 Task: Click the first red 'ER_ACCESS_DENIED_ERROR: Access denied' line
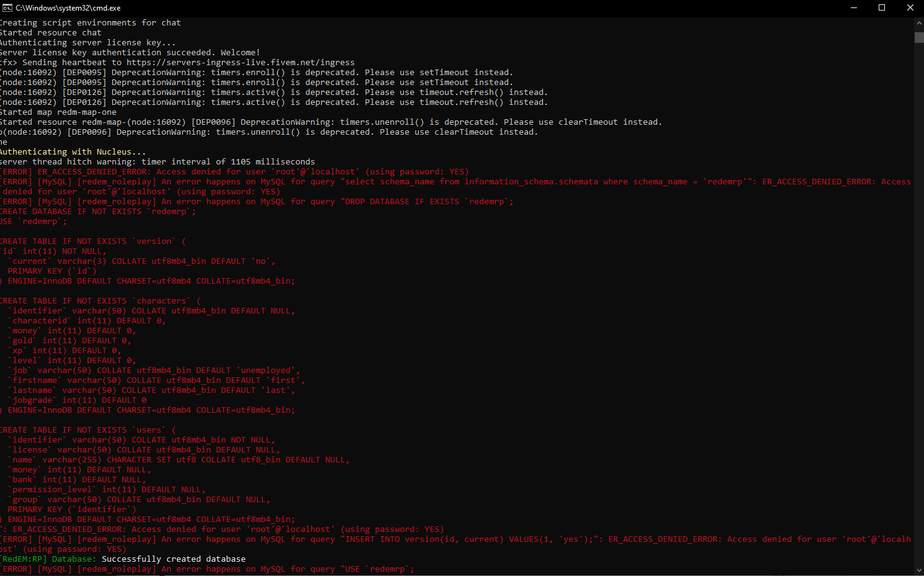click(235, 172)
